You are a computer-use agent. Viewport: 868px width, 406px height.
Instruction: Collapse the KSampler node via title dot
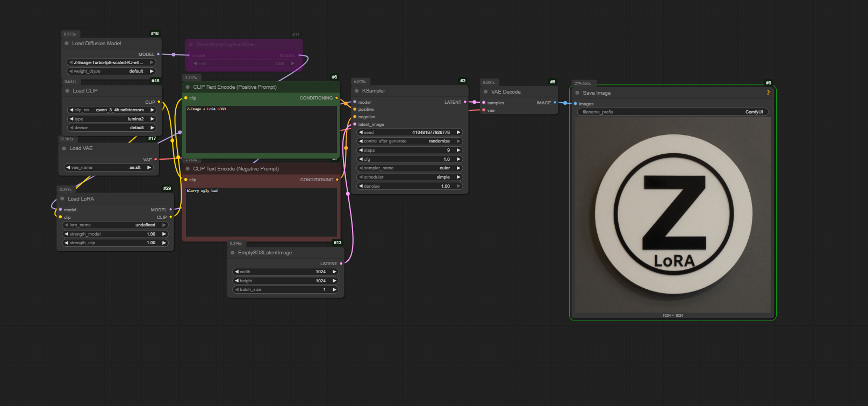[357, 91]
